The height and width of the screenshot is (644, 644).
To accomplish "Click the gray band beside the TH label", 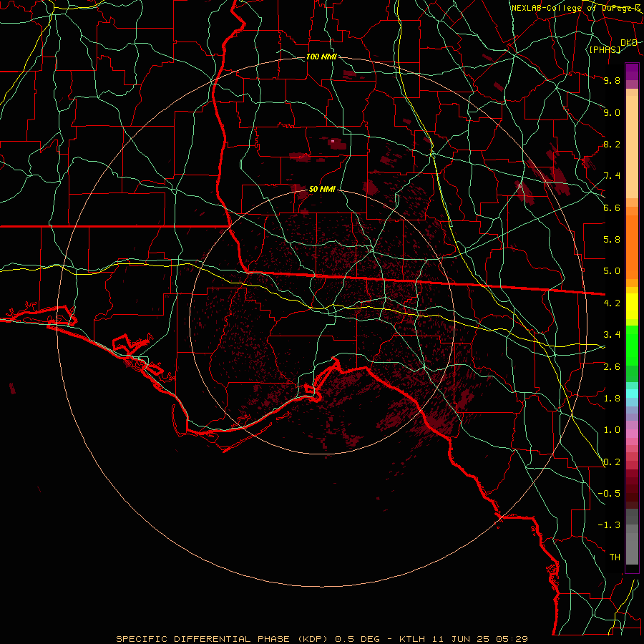I will click(632, 548).
